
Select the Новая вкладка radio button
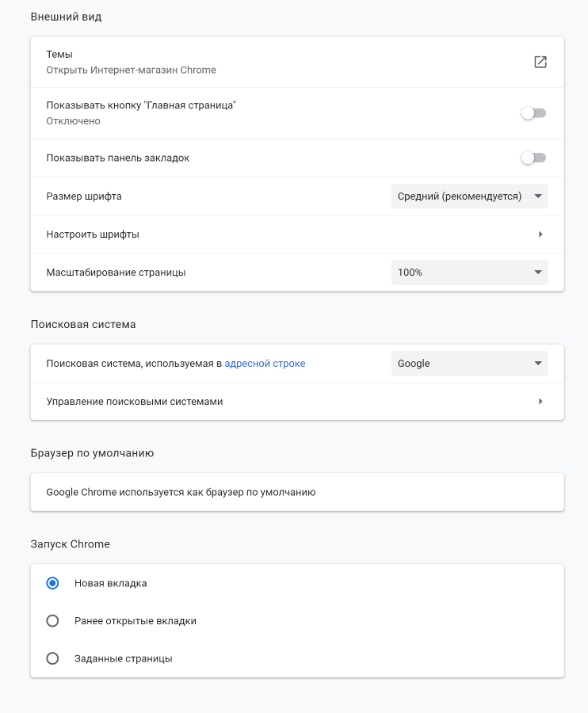point(52,583)
